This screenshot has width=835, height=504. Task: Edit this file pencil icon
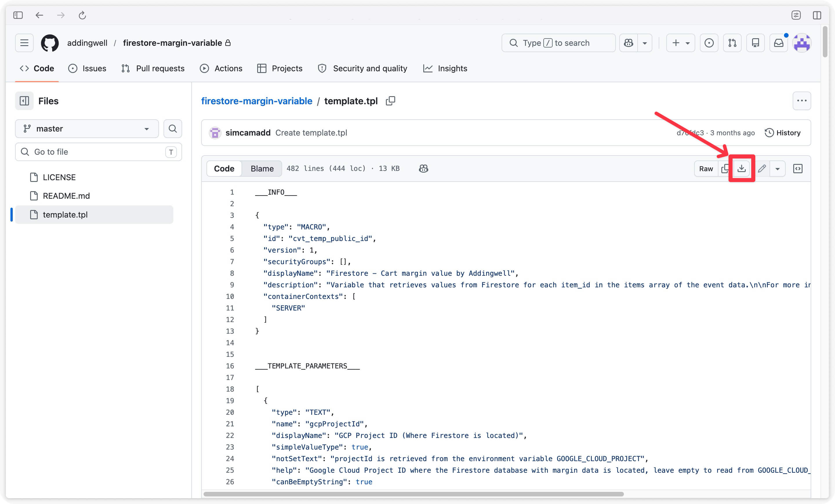pyautogui.click(x=762, y=169)
